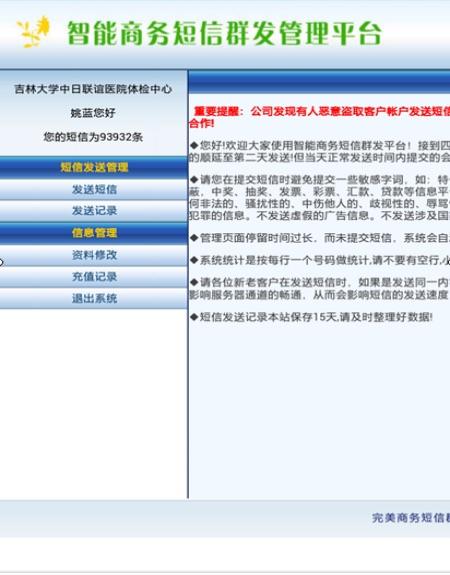
Task: Click the 短信发送记录本站保存15天 notice line
Action: coord(311,317)
